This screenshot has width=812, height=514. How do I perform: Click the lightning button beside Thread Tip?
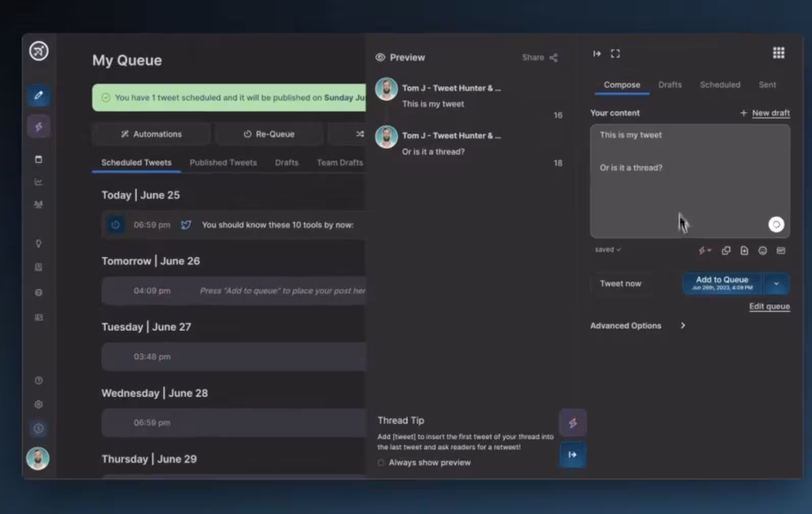pyautogui.click(x=572, y=423)
